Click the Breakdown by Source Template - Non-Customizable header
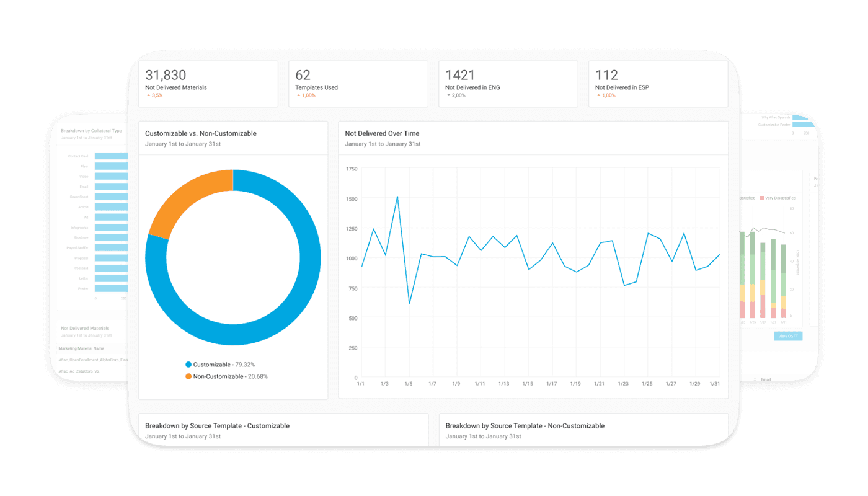868x496 pixels. coord(525,426)
